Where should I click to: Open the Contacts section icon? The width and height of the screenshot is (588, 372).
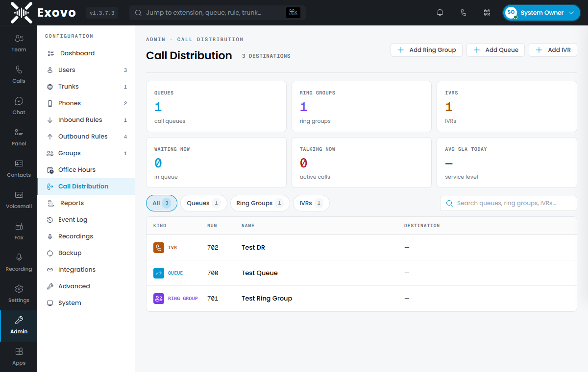point(19,163)
